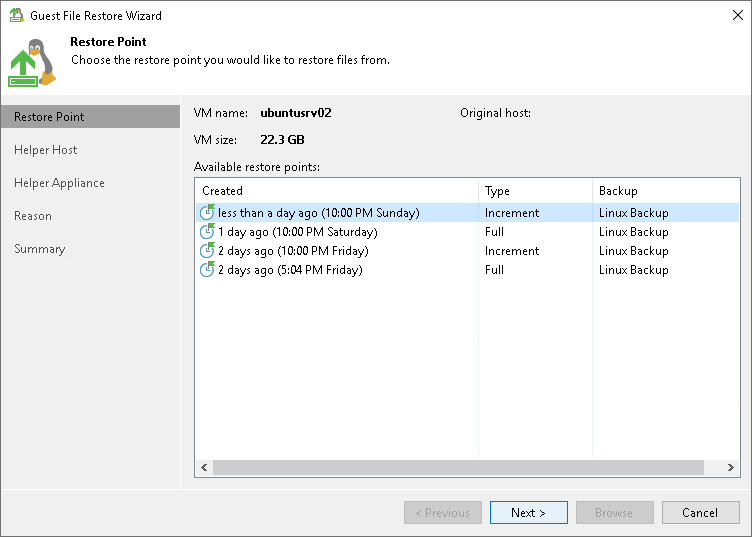Click the Linux penguin restore graphic
752x537 pixels.
32,63
